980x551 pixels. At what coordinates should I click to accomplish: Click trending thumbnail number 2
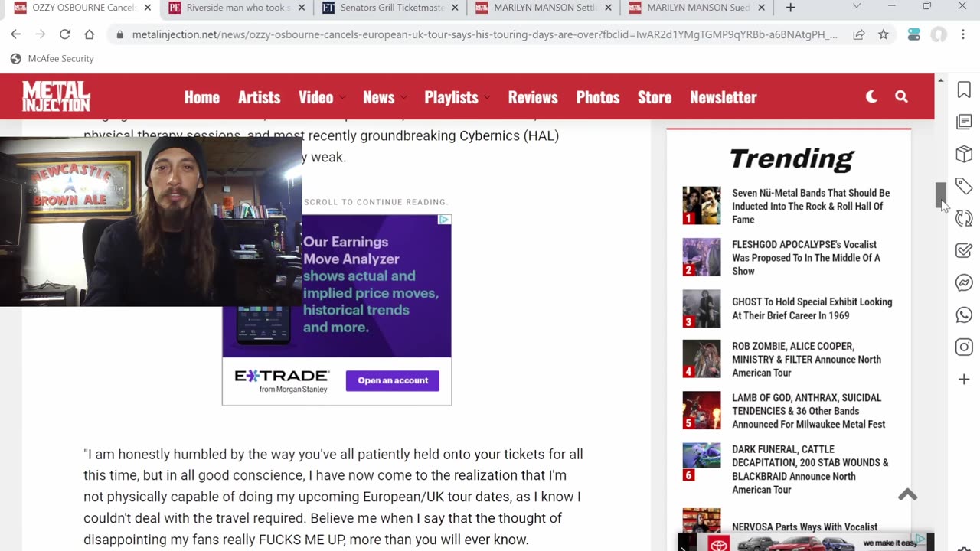[701, 257]
